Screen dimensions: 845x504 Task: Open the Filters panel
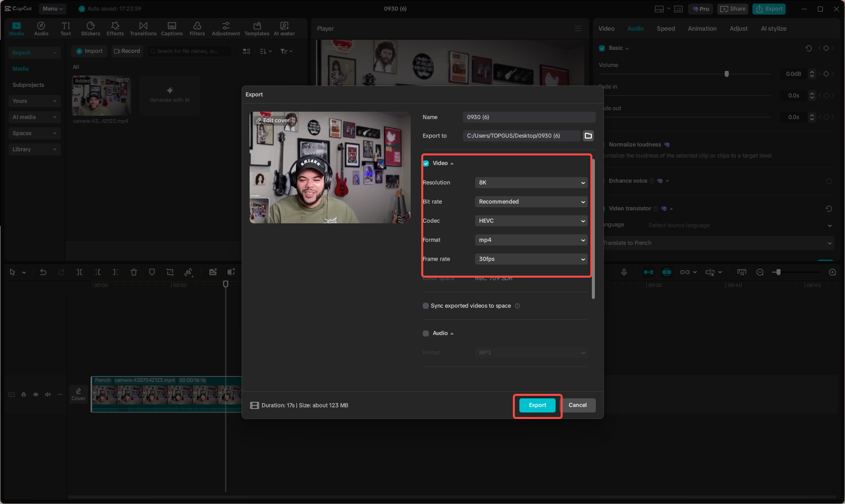[197, 28]
